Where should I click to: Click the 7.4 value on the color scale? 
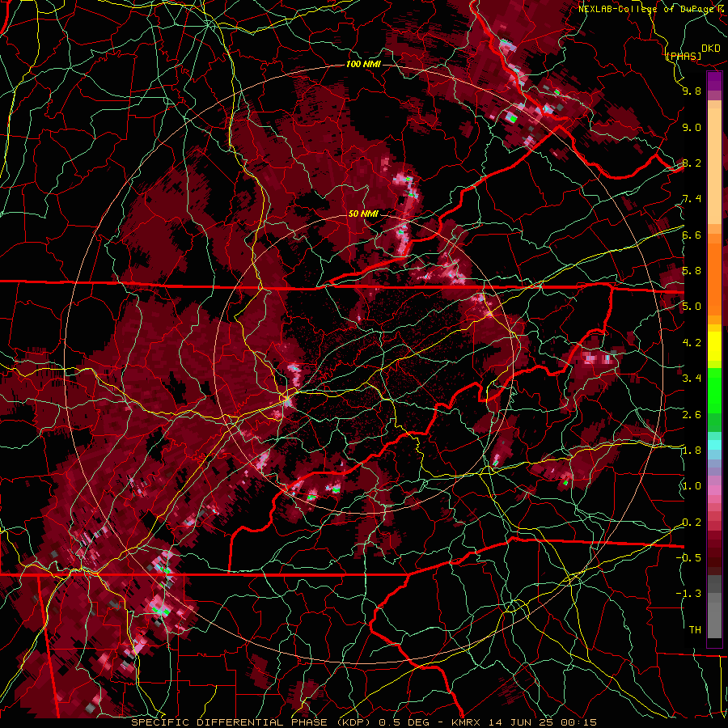point(692,199)
